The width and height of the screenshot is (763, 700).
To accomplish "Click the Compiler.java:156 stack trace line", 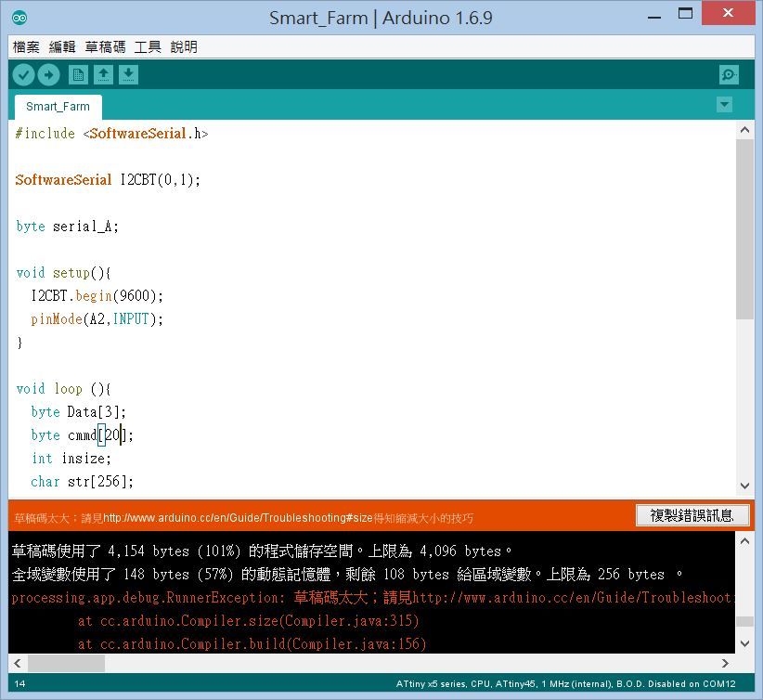I will [252, 644].
